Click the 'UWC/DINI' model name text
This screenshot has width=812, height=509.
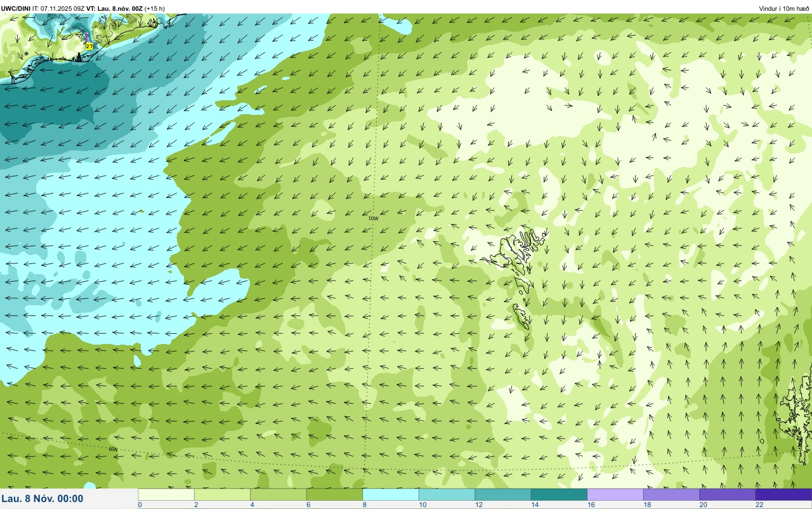coord(16,8)
